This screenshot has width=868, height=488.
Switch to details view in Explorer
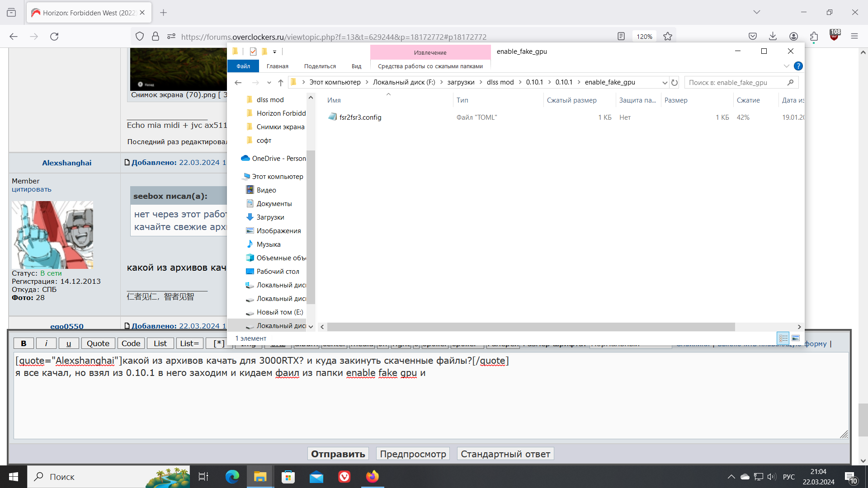pos(783,338)
